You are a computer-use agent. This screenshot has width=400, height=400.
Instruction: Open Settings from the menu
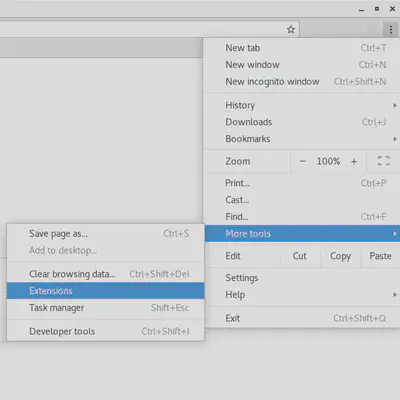(302, 278)
